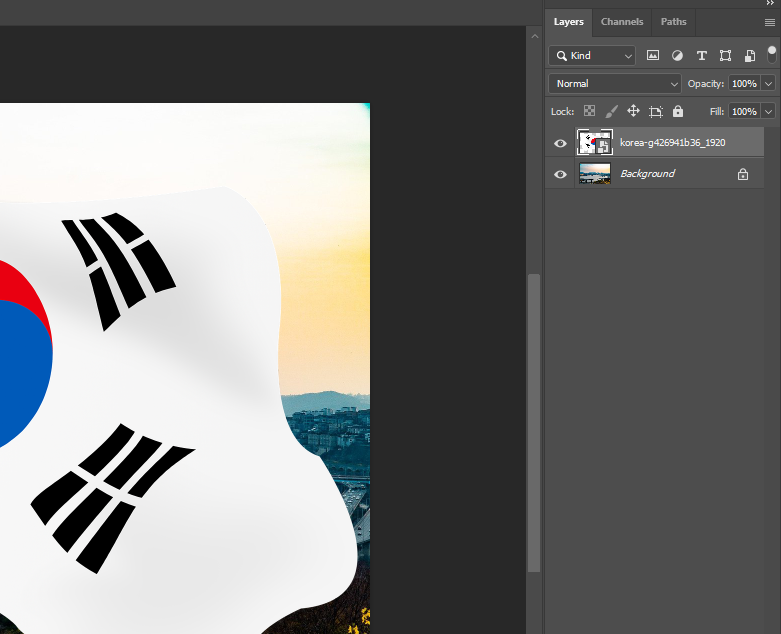Select the korea-g426941b36_1920 layer thumbnail
Screen dimensions: 781x634
595,142
